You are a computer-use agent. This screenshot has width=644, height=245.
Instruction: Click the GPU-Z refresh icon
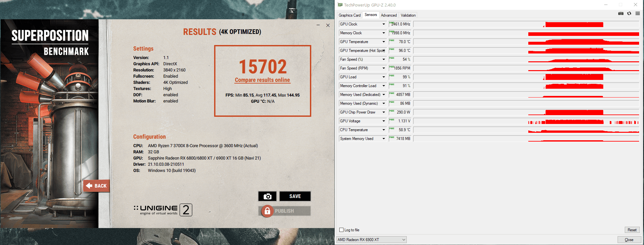click(x=629, y=13)
